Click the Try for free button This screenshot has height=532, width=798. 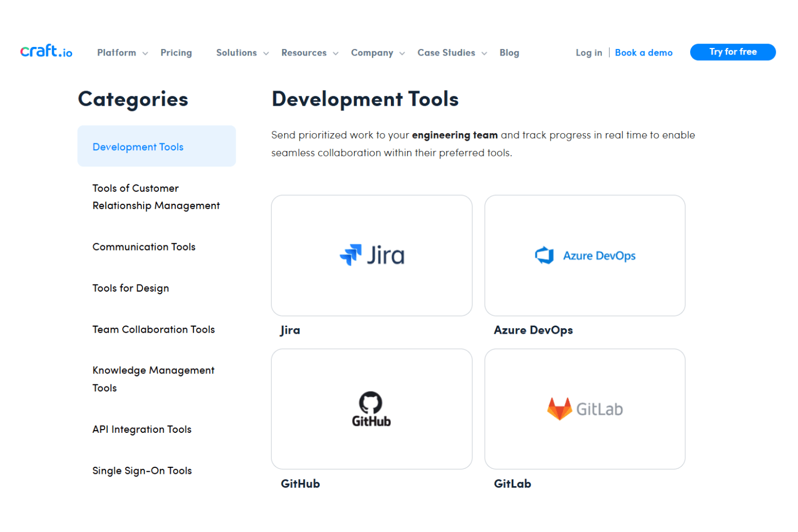pos(733,52)
